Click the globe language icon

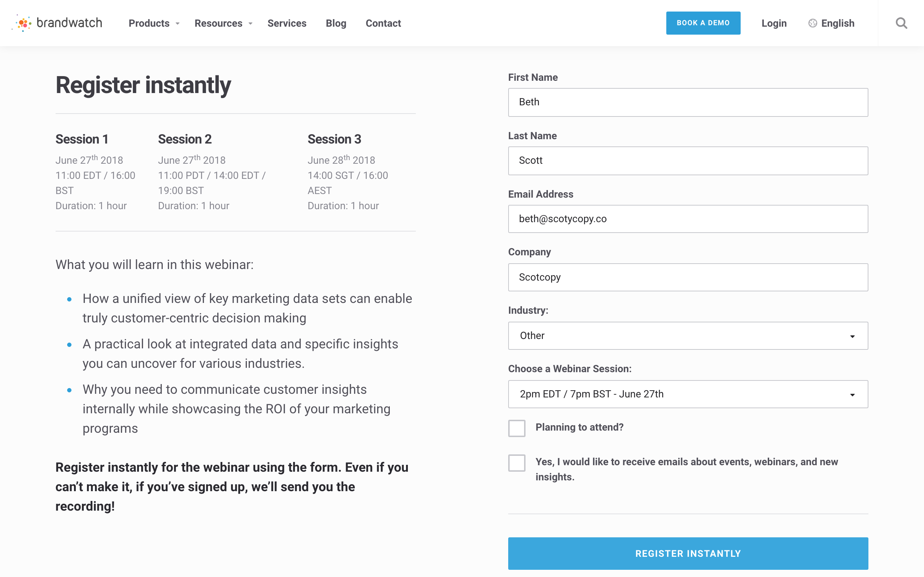coord(812,23)
